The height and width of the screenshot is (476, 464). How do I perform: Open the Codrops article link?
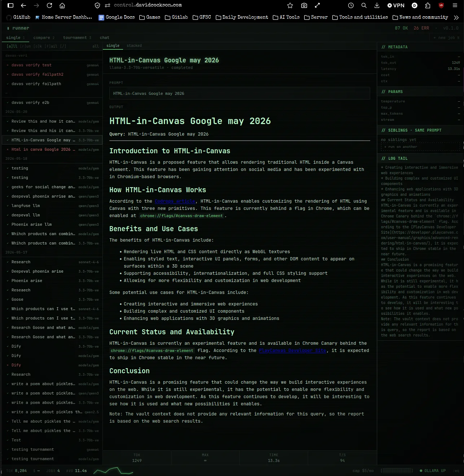[x=175, y=201]
